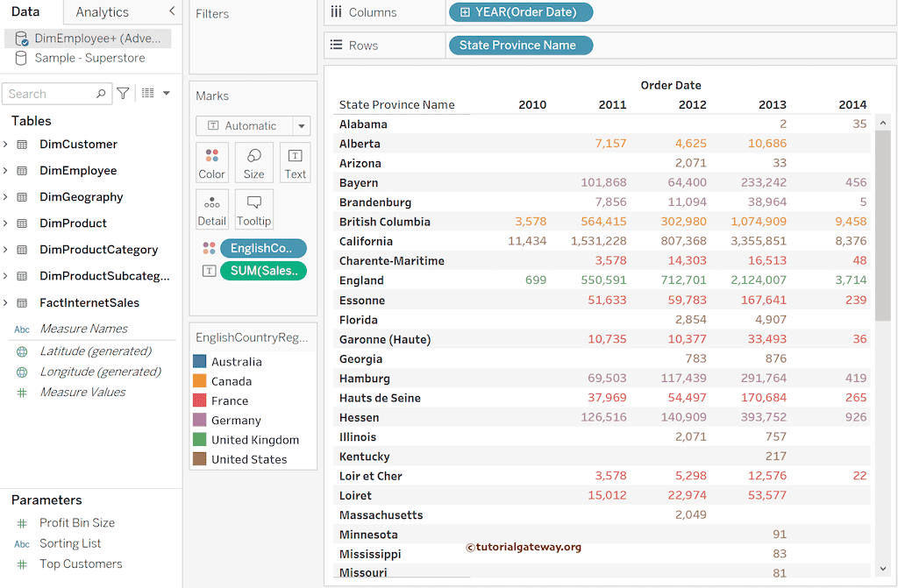The height and width of the screenshot is (588, 898).
Task: Collapse the Data pane with the chevron
Action: click(x=171, y=12)
